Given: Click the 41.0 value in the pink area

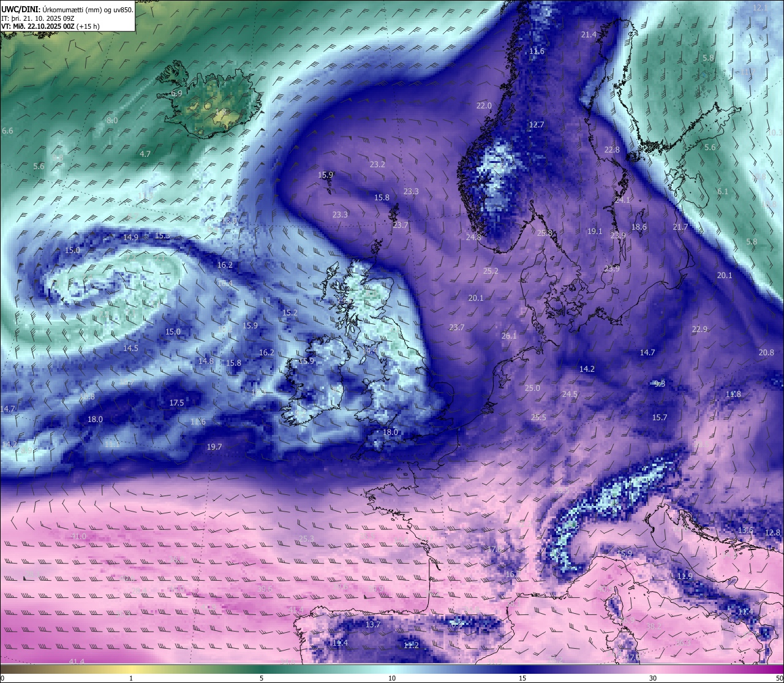Looking at the screenshot, I should coord(78,537).
